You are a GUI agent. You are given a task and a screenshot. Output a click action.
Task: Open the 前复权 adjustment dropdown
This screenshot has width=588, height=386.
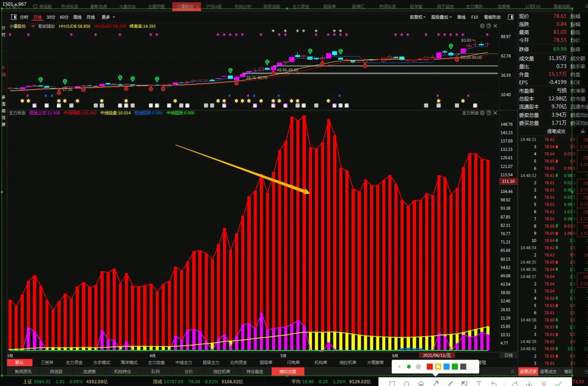[418, 17]
